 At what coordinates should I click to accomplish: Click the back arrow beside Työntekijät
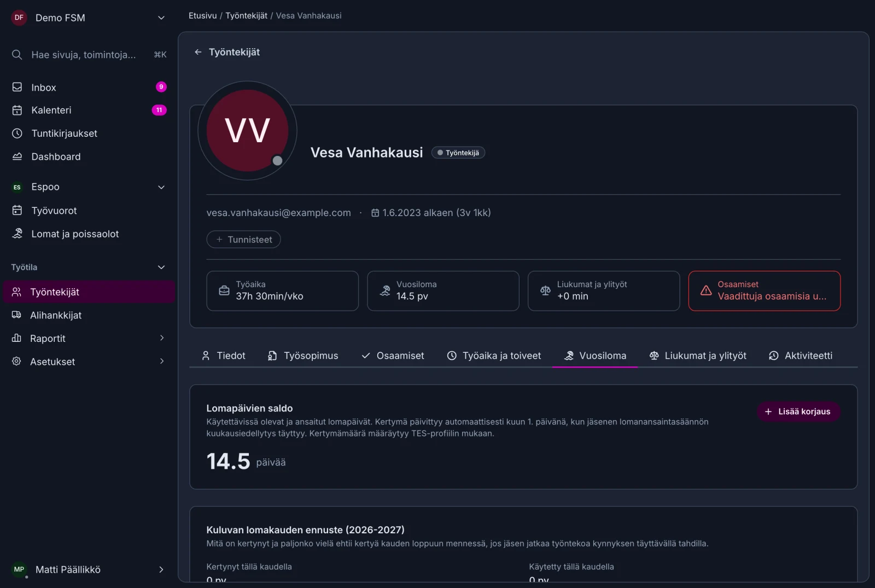coord(198,52)
